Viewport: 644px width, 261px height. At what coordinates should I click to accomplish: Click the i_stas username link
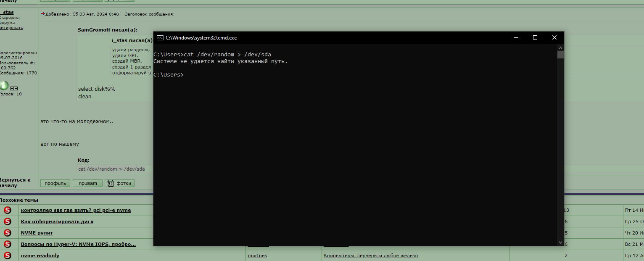click(x=6, y=12)
